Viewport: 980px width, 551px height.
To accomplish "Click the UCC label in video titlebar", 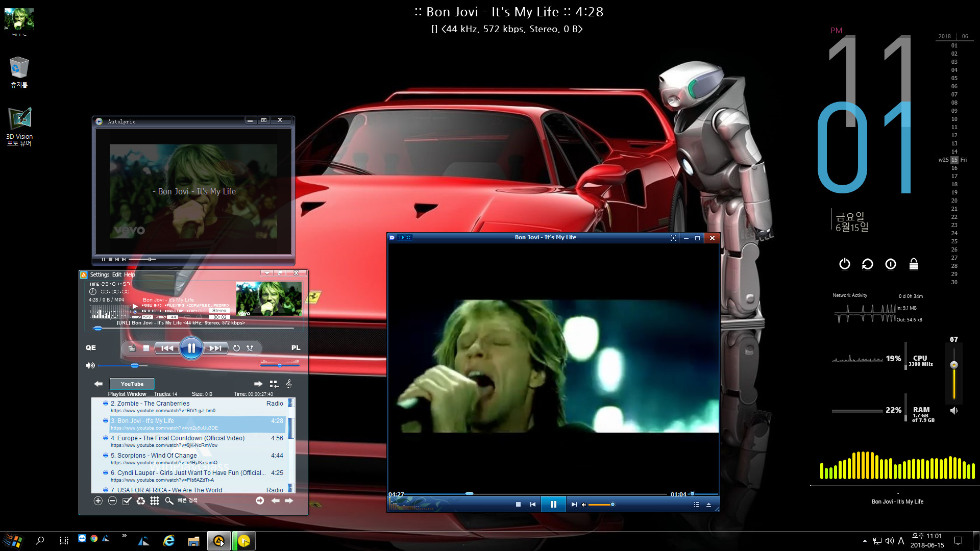I will pyautogui.click(x=404, y=238).
